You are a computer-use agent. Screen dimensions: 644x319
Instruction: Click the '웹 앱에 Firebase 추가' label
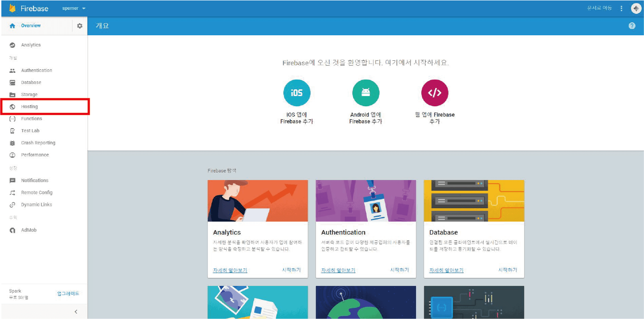(435, 118)
